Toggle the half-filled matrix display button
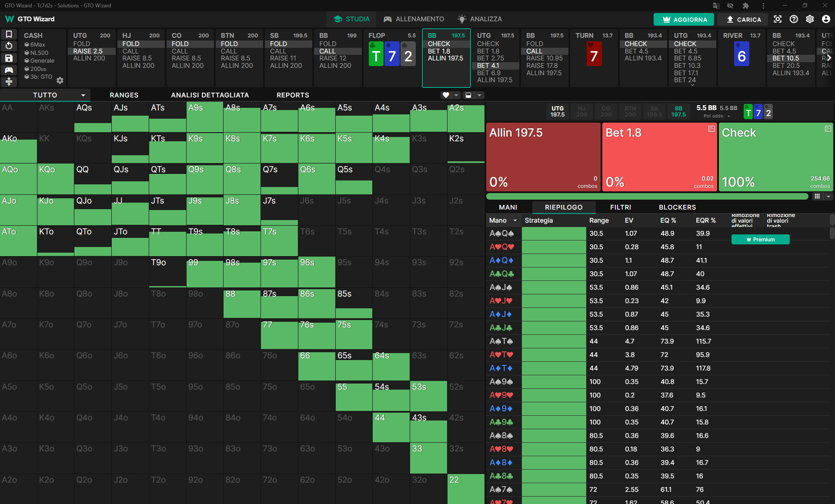Screen dimensions: 835x504 click(x=468, y=95)
